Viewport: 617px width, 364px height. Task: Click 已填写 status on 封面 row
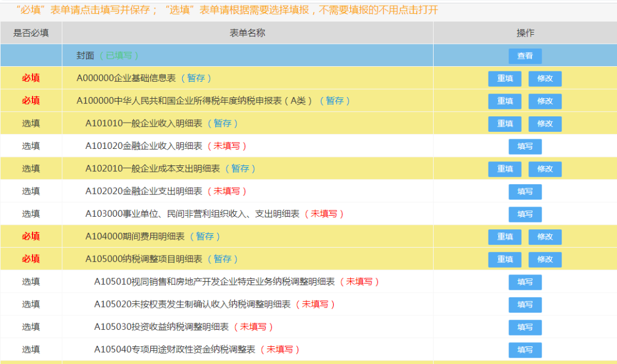click(119, 55)
